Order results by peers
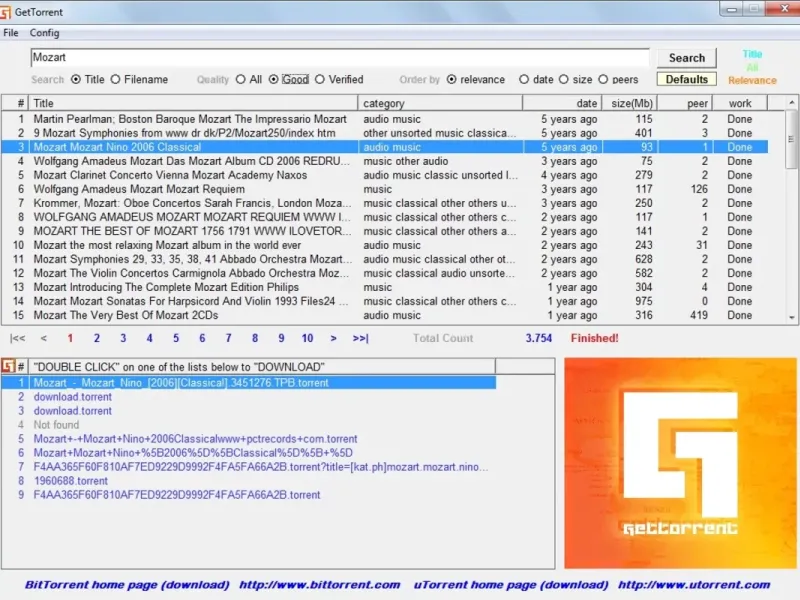Screen dimensions: 800x600 pos(603,80)
